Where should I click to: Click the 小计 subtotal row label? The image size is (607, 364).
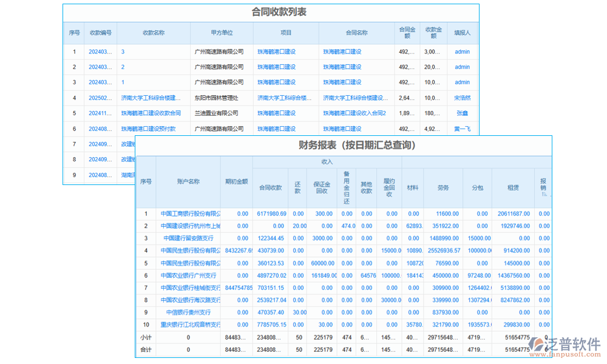146,338
